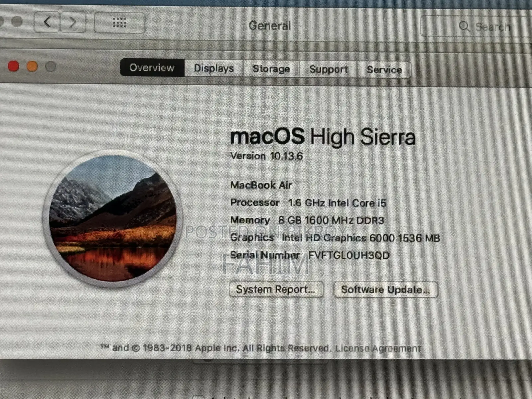Switch to the Displays tab
532x399 pixels.
[214, 68]
